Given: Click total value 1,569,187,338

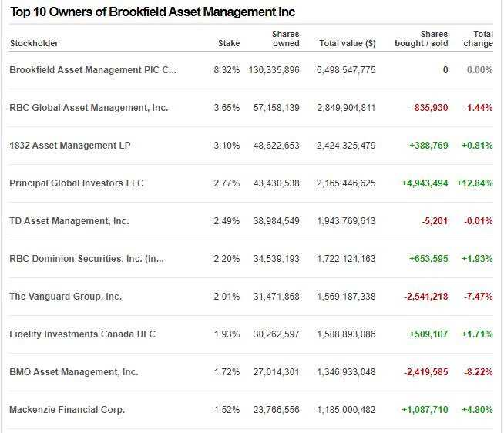Looking at the screenshot, I should click(346, 297).
